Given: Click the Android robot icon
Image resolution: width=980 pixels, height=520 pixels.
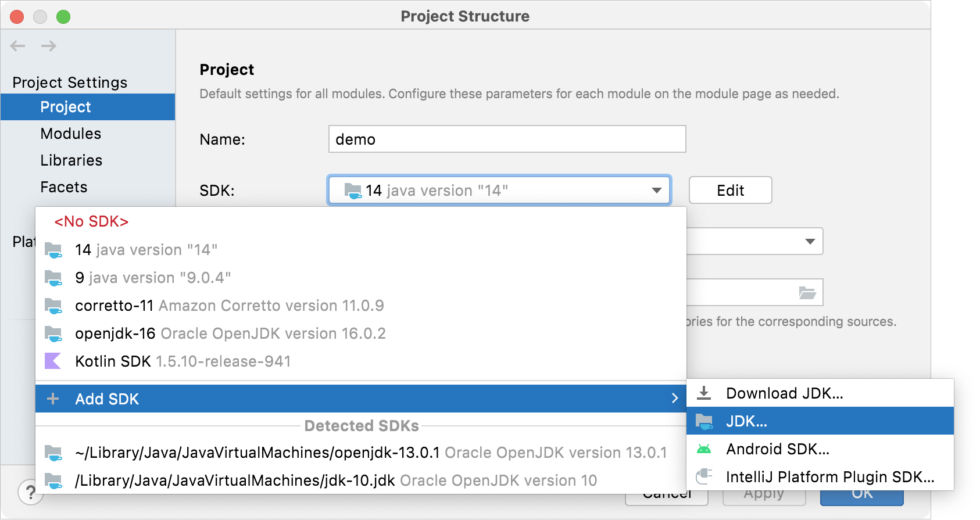Looking at the screenshot, I should click(x=704, y=449).
